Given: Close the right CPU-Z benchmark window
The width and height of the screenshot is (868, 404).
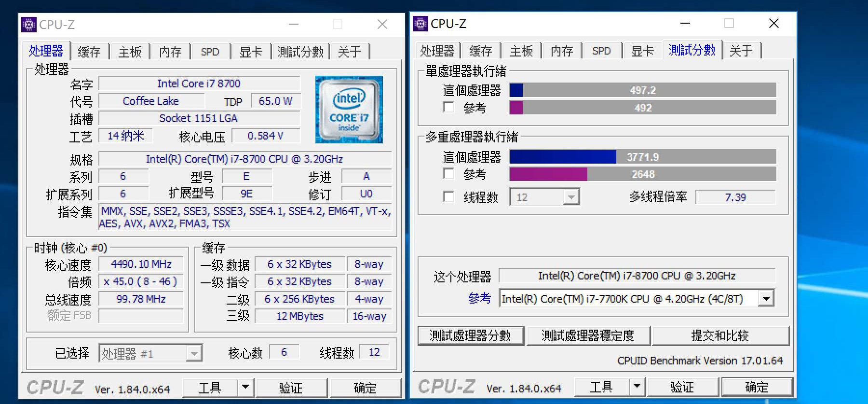Looking at the screenshot, I should tap(774, 23).
